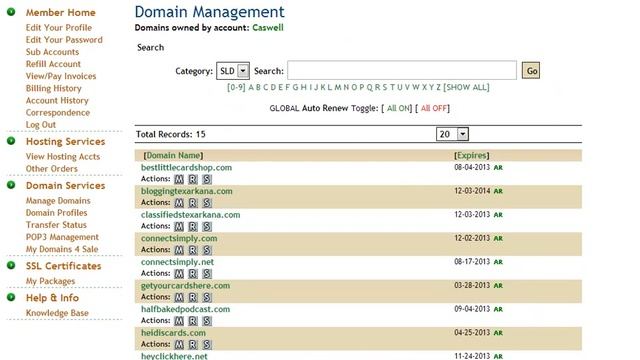Click the R action icon for halfbakedpodcast.com
This screenshot has width=640, height=360.
[193, 321]
